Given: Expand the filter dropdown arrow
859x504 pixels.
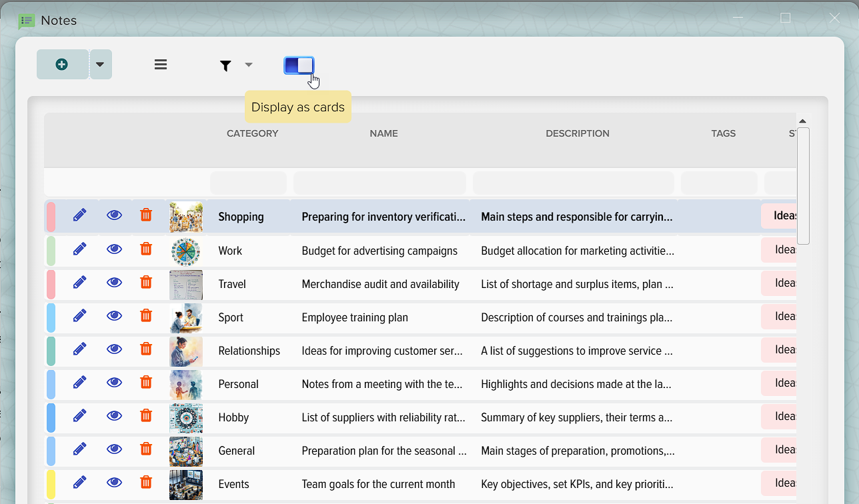Looking at the screenshot, I should point(249,65).
